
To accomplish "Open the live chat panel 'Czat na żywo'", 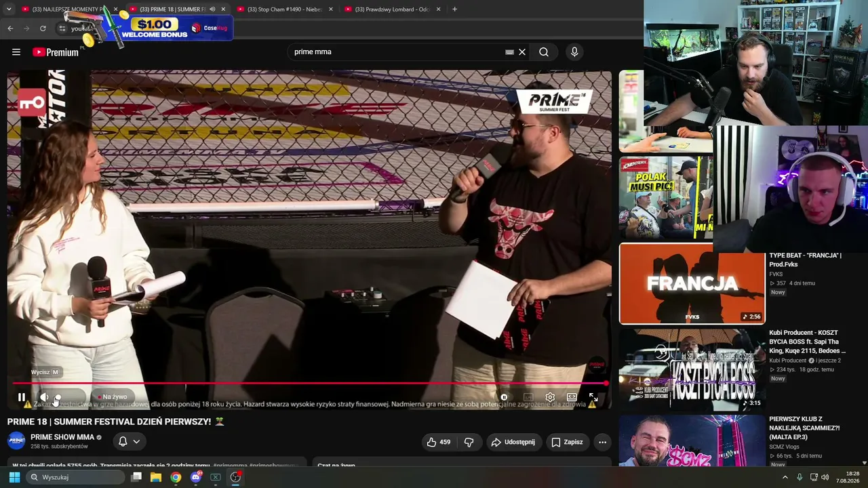I will coord(336,465).
